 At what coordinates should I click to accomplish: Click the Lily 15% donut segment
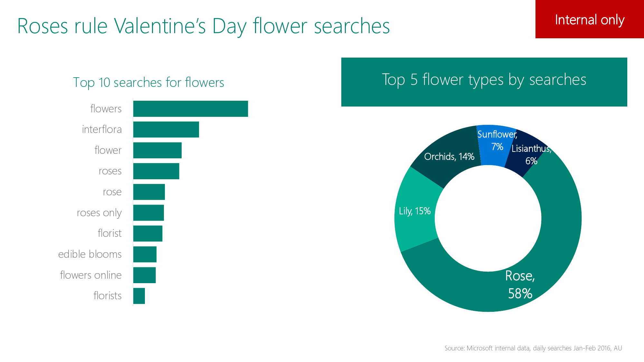415,211
